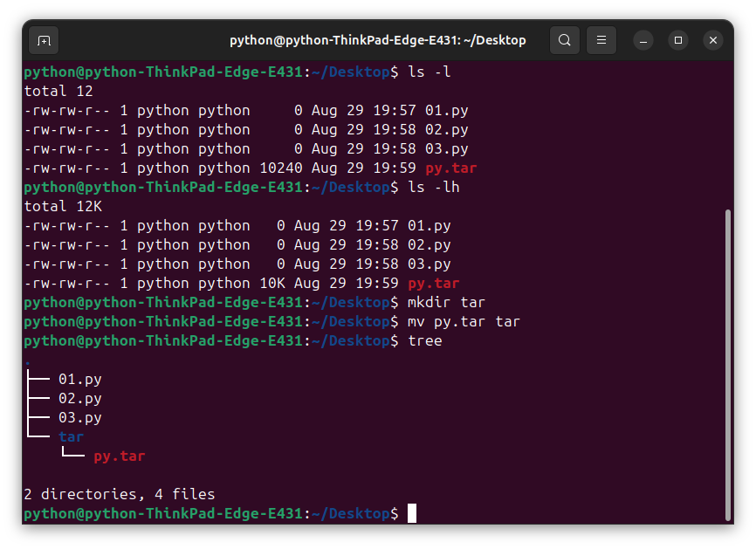The image size is (756, 549).
Task: Click the cursor block at the last prompt
Action: tap(412, 513)
